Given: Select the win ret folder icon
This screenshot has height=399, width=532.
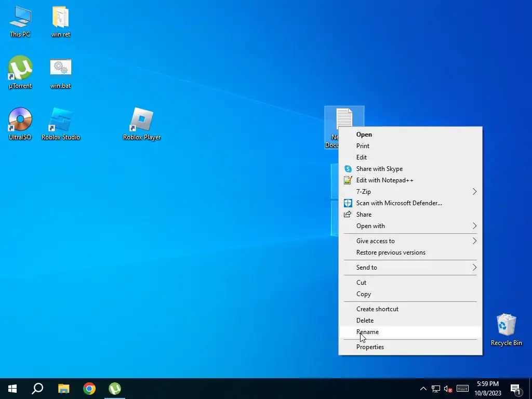Looking at the screenshot, I should click(61, 21).
